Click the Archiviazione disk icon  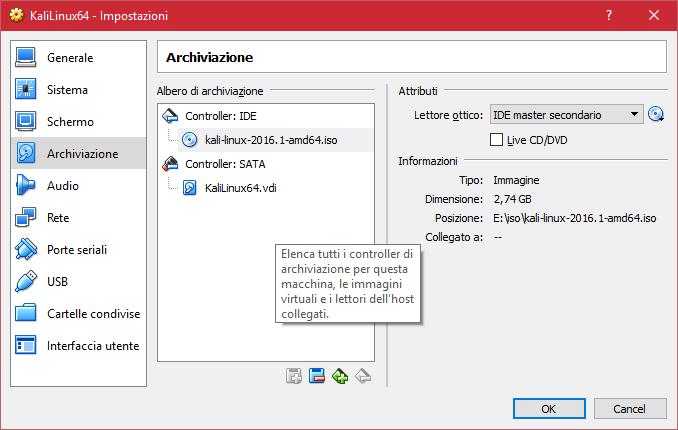click(x=26, y=153)
